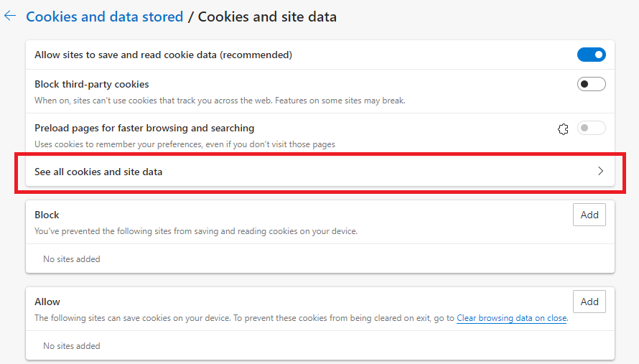Open the Clear browsing data on close link
639x364 pixels.
tap(512, 318)
